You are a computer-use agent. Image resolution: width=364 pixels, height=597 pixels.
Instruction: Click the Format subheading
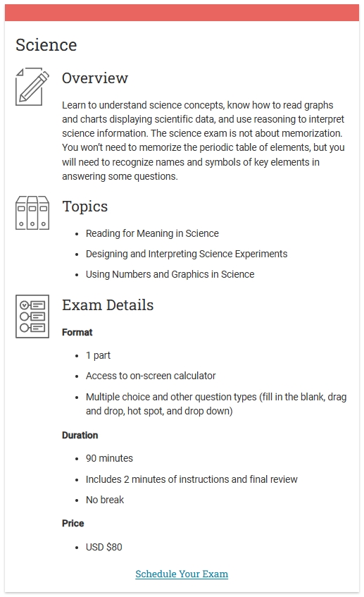pos(77,333)
